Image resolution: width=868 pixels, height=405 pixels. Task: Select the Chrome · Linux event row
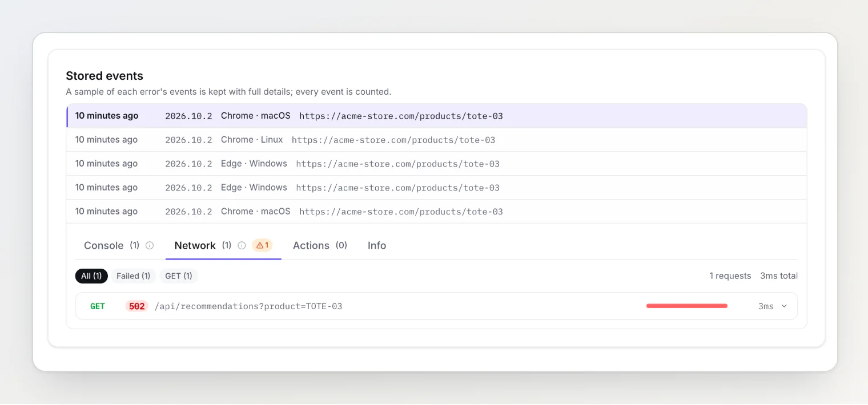(x=437, y=140)
